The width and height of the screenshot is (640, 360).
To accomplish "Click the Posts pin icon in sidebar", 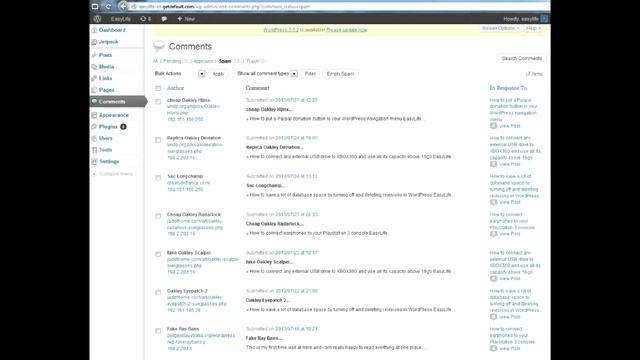I will [x=94, y=55].
